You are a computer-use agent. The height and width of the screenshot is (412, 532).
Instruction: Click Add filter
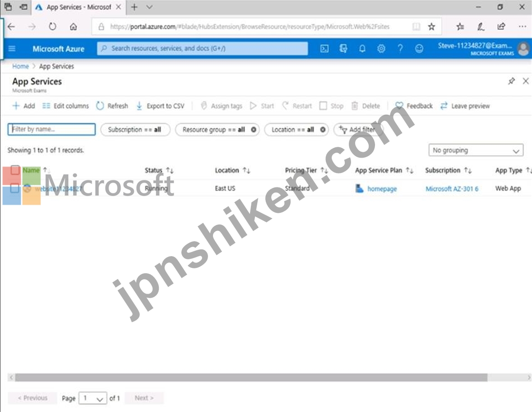[358, 129]
